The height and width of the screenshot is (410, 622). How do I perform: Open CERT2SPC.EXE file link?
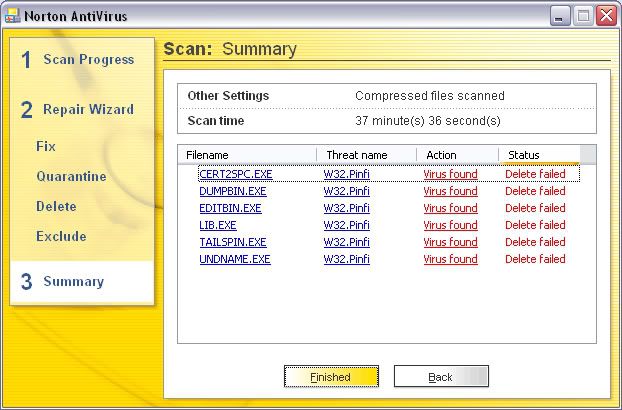[236, 174]
